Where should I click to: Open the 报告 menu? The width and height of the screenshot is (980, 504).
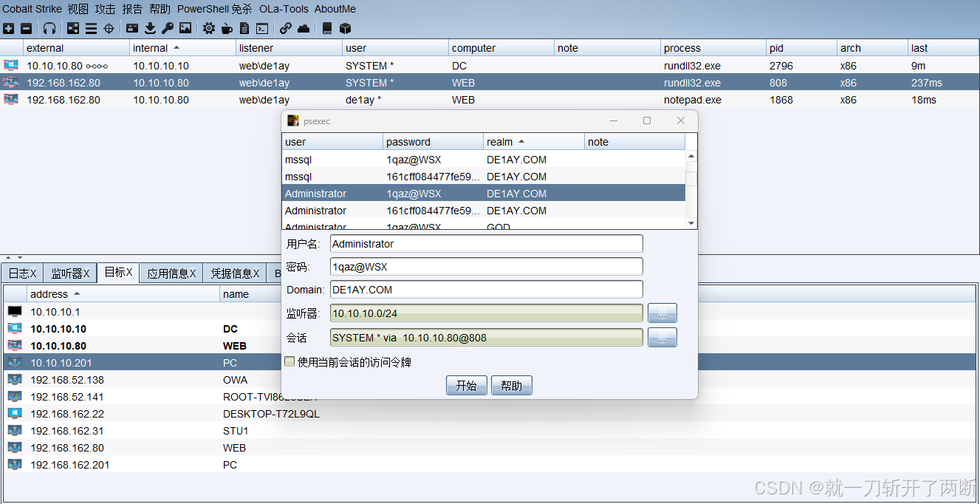point(132,9)
